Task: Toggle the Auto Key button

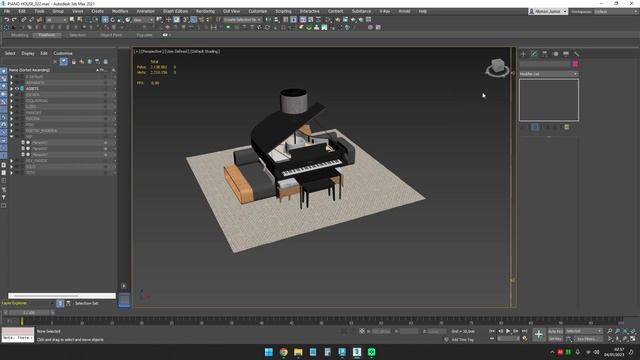Action: coord(555,331)
